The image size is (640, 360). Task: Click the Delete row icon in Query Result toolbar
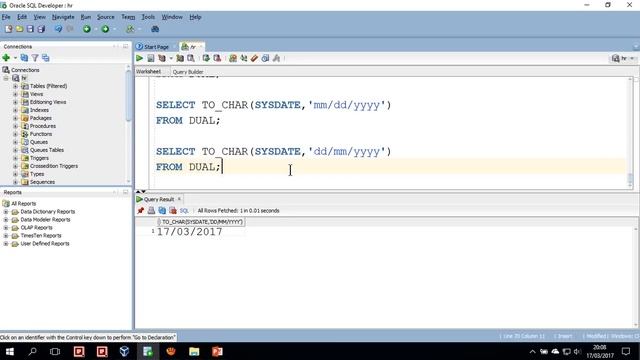click(x=173, y=211)
